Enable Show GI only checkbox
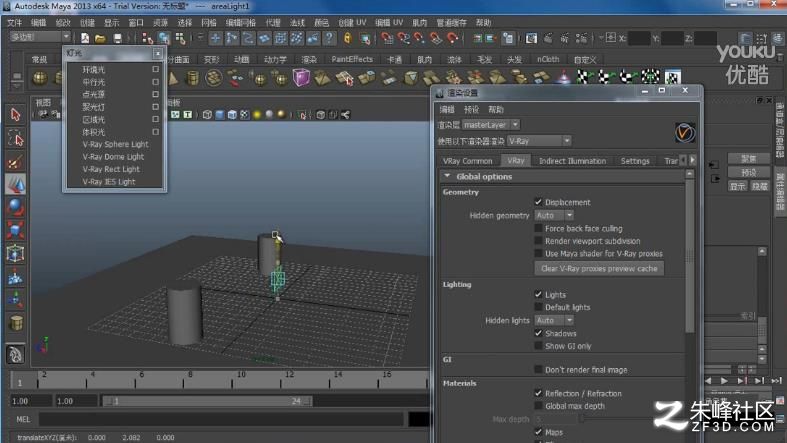Viewport: 787px width, 443px height. (539, 346)
